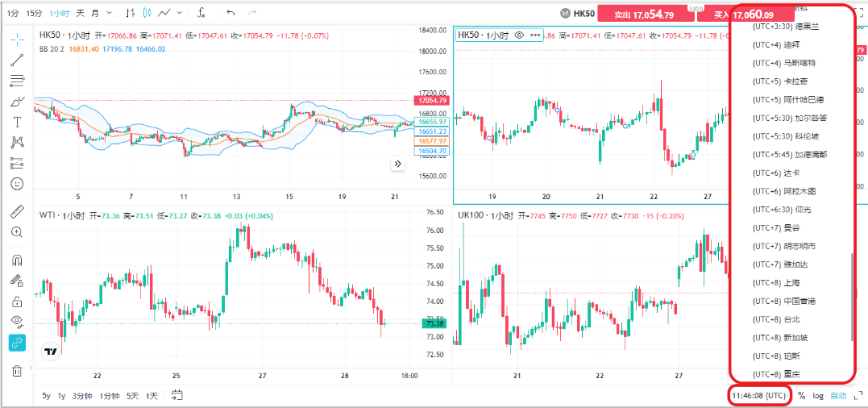Toggle log scale button
Image resolution: width=868 pixels, height=408 pixels.
818,395
